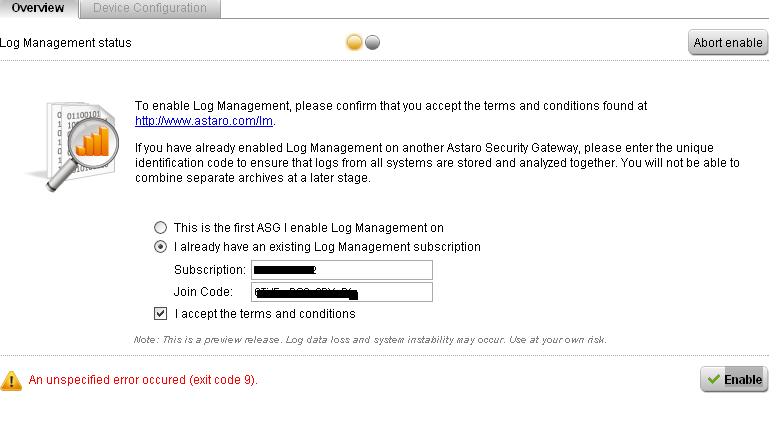The image size is (778, 427).
Task: Select the first ASG radio option
Action: [161, 228]
